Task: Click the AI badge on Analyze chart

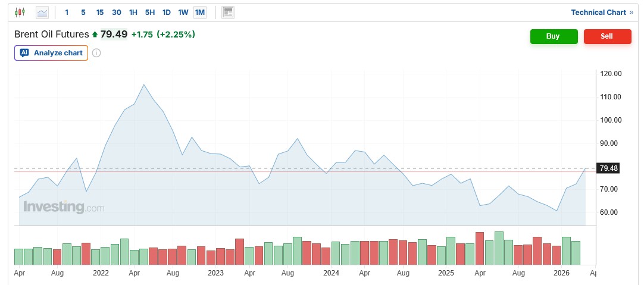Action: [x=24, y=53]
